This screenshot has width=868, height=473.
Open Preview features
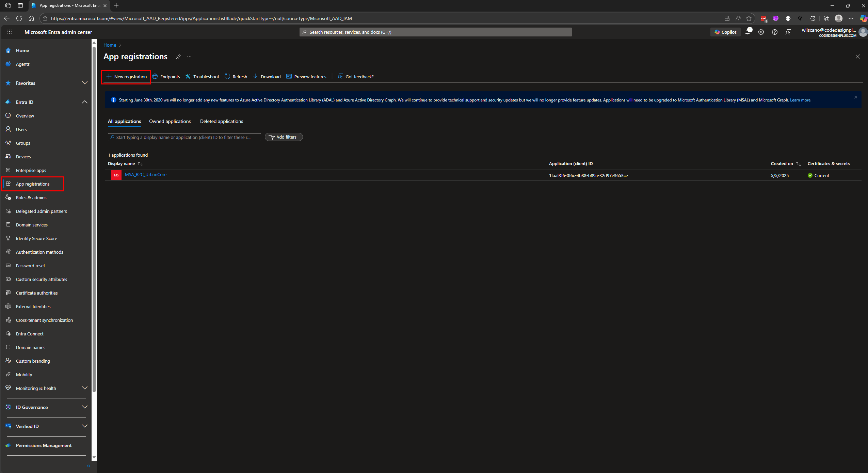306,77
